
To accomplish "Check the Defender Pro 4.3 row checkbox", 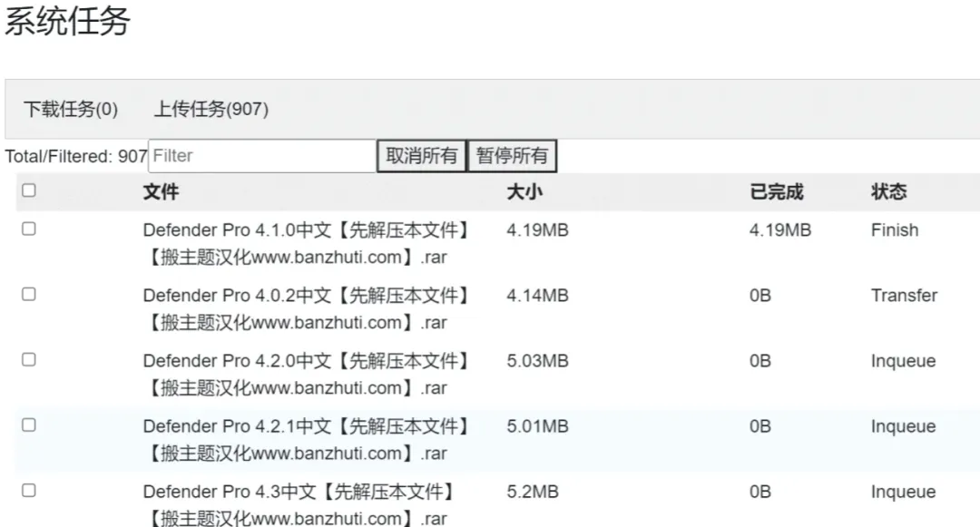I will [x=29, y=490].
